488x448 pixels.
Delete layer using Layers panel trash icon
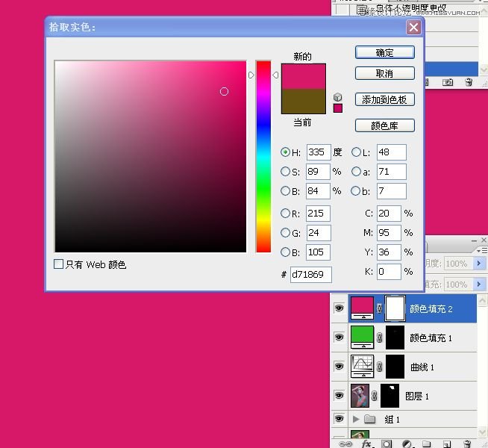coord(467,444)
